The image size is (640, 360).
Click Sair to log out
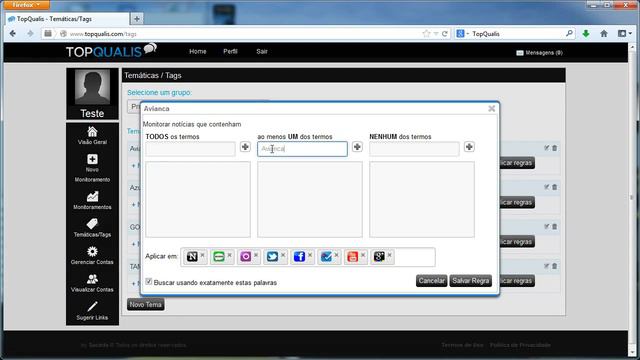262,51
